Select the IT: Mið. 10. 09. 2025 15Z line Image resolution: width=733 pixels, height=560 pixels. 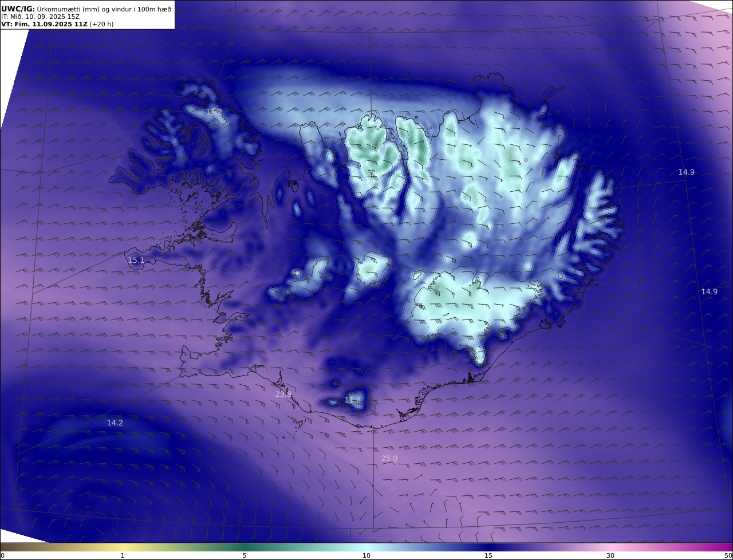click(41, 17)
